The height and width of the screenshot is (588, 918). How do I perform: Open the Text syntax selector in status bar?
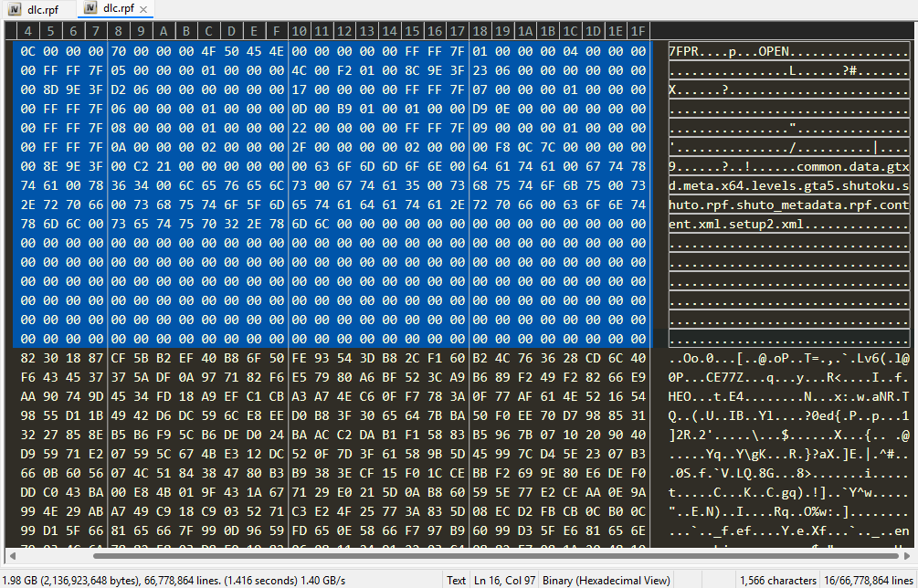pos(456,581)
